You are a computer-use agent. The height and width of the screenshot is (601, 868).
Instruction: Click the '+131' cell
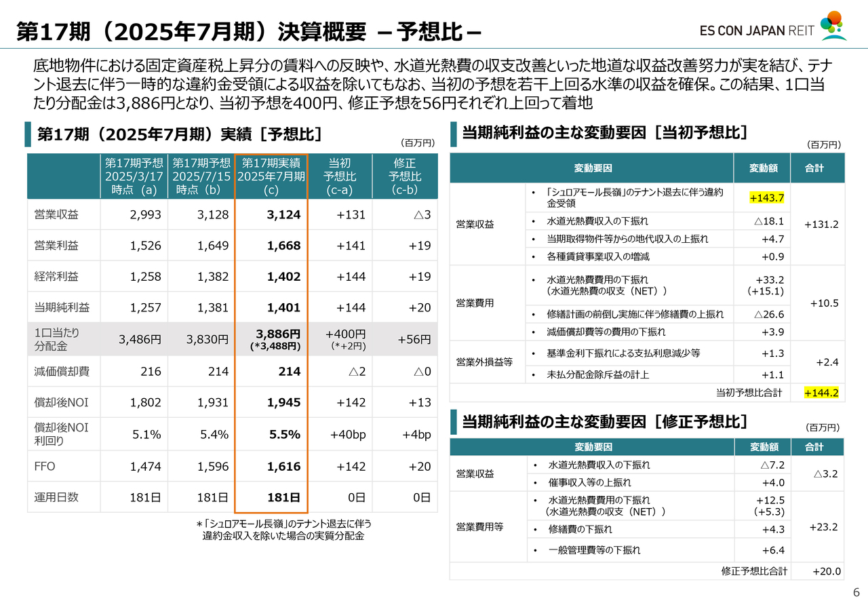(351, 215)
